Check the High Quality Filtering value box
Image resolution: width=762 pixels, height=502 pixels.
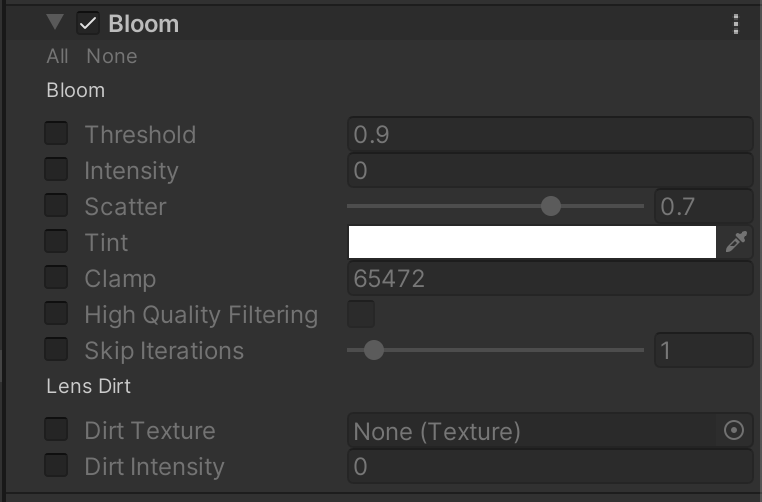[360, 314]
